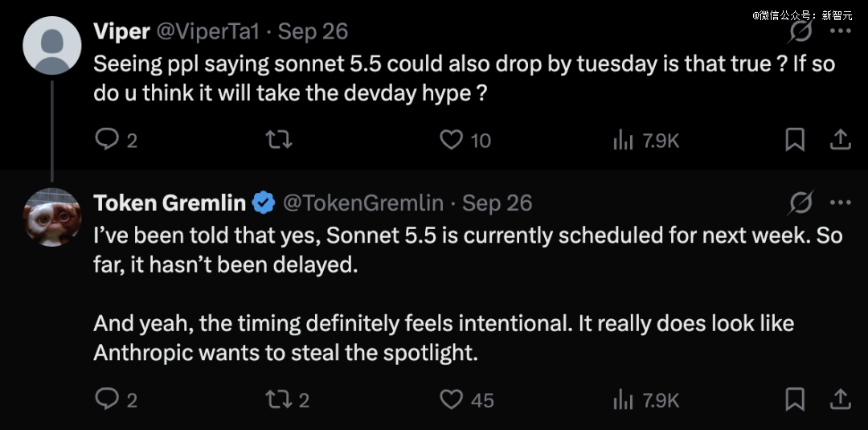Click Token Gremlin's gremlin avatar
Image resolution: width=868 pixels, height=430 pixels.
(52, 217)
